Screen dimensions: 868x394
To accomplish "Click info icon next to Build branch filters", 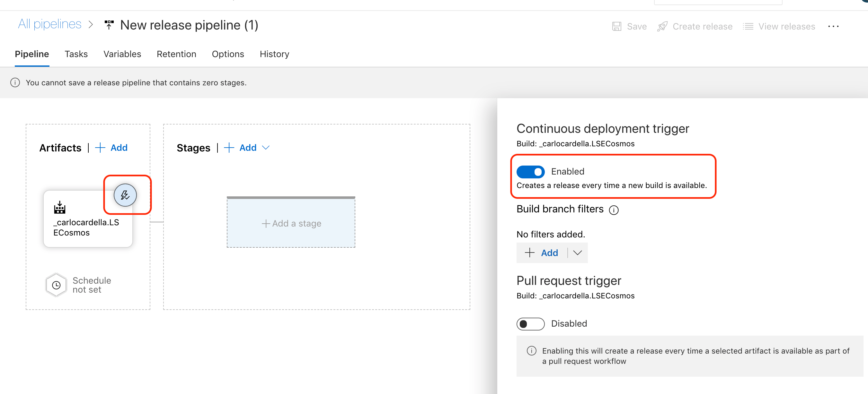I will (x=614, y=210).
